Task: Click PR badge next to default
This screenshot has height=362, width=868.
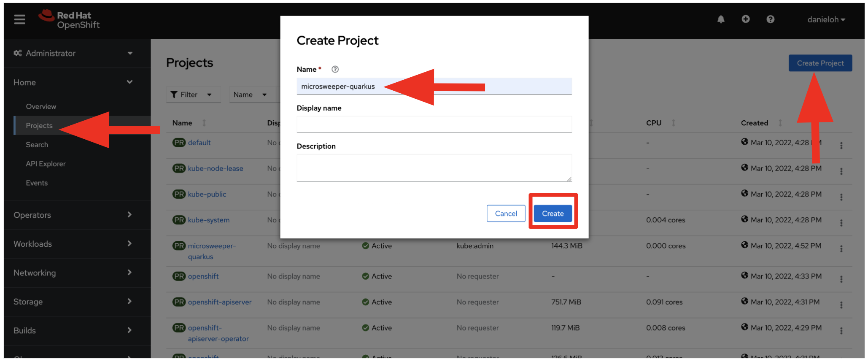Action: pyautogui.click(x=179, y=143)
